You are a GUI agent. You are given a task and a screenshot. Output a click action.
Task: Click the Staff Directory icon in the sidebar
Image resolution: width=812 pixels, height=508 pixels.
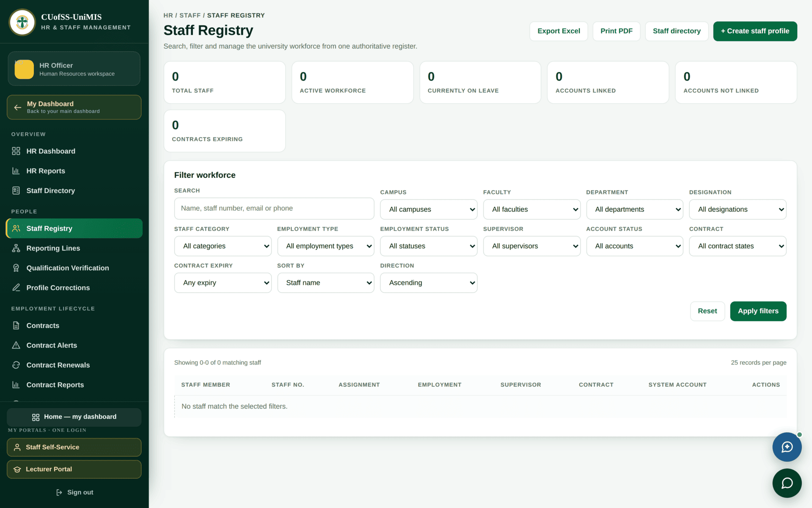pyautogui.click(x=16, y=190)
